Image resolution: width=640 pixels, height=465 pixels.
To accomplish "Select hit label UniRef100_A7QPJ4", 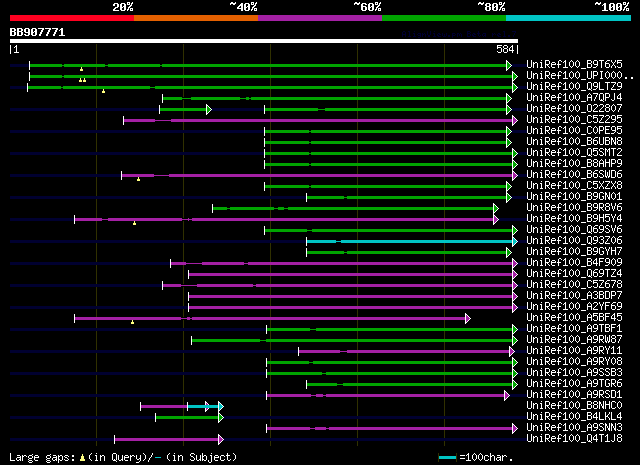I will click(574, 98).
